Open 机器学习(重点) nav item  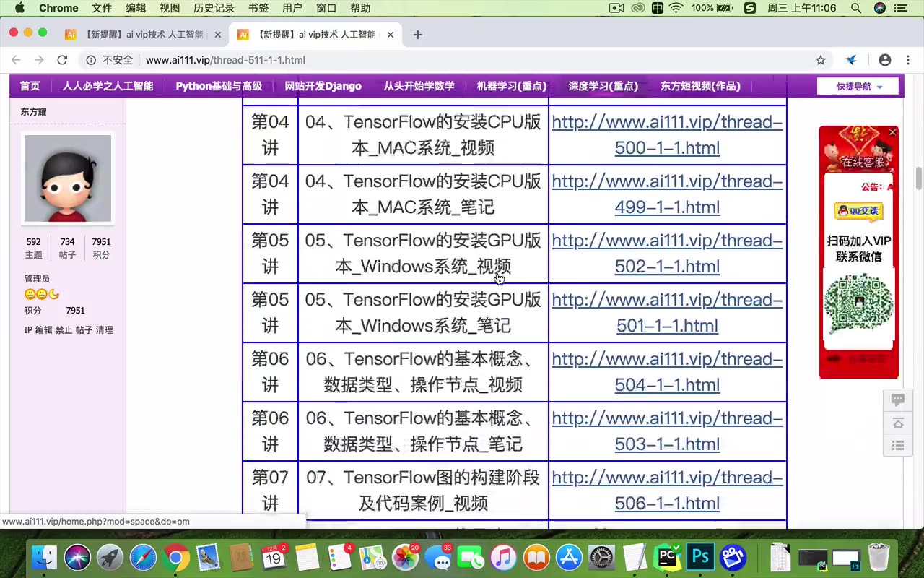511,86
